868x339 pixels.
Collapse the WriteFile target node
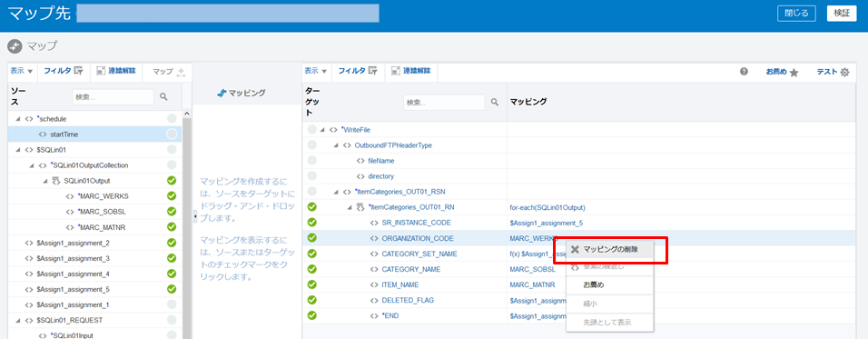pyautogui.click(x=322, y=130)
